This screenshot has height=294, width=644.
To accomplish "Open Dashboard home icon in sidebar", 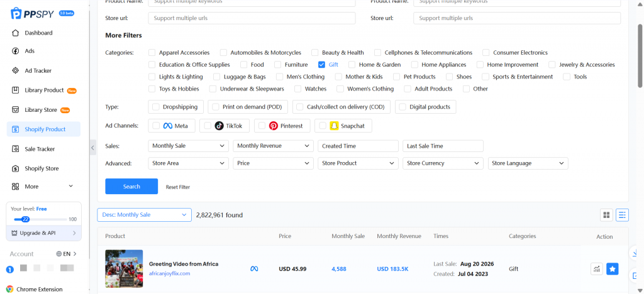I will [x=15, y=33].
